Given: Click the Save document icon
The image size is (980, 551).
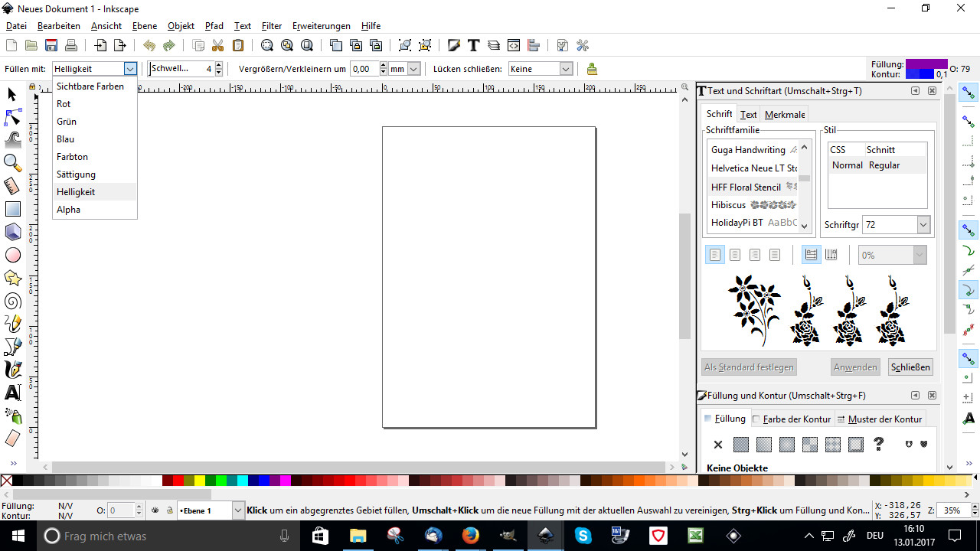Looking at the screenshot, I should click(x=51, y=46).
